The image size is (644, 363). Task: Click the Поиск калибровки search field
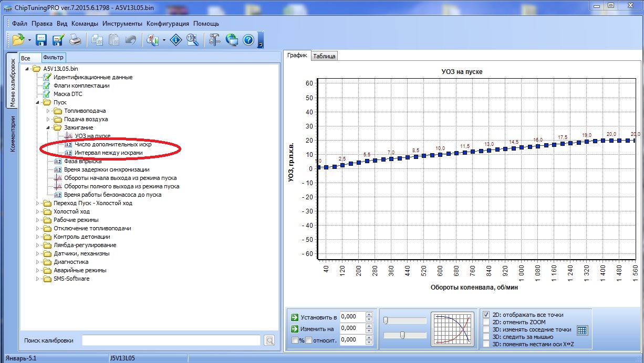click(171, 340)
